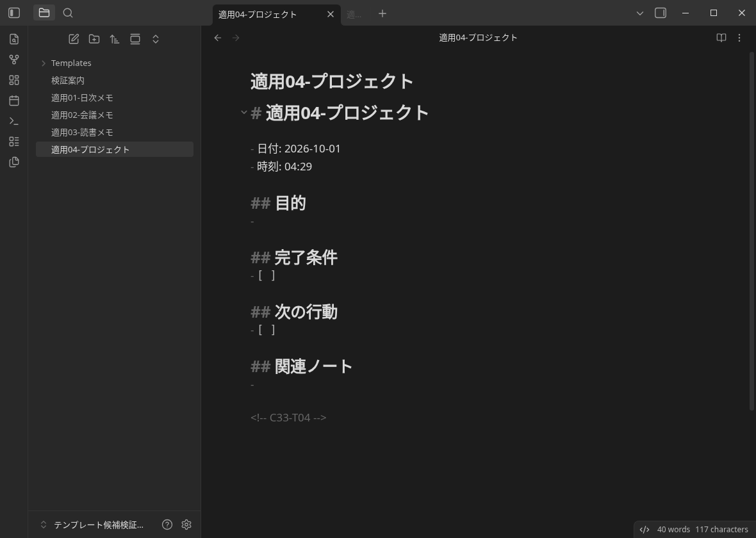Image resolution: width=756 pixels, height=538 pixels.
Task: Open 適用02-会議メモ note
Action: pyautogui.click(x=115, y=115)
